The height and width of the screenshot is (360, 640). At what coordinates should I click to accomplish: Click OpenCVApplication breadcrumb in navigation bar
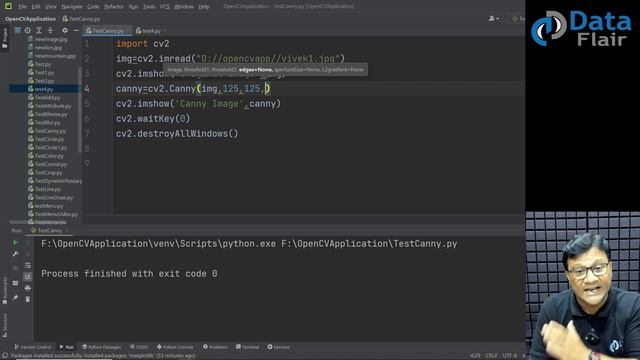coord(30,19)
